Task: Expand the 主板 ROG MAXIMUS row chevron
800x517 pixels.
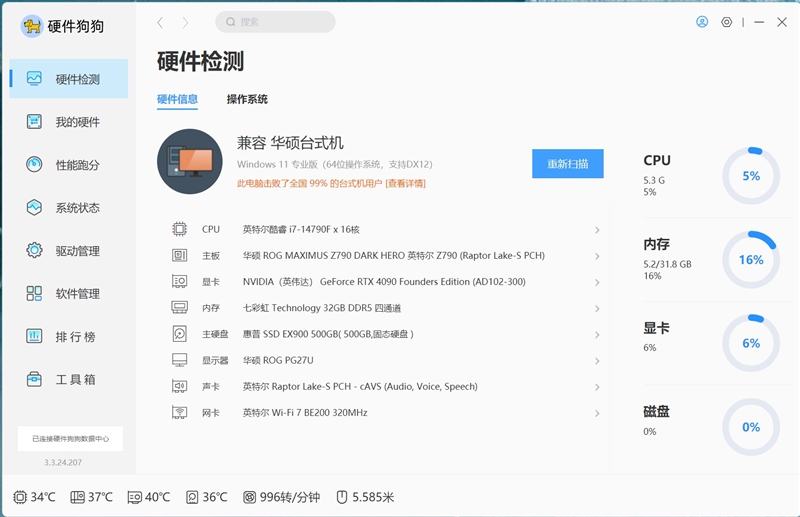Action: (597, 256)
